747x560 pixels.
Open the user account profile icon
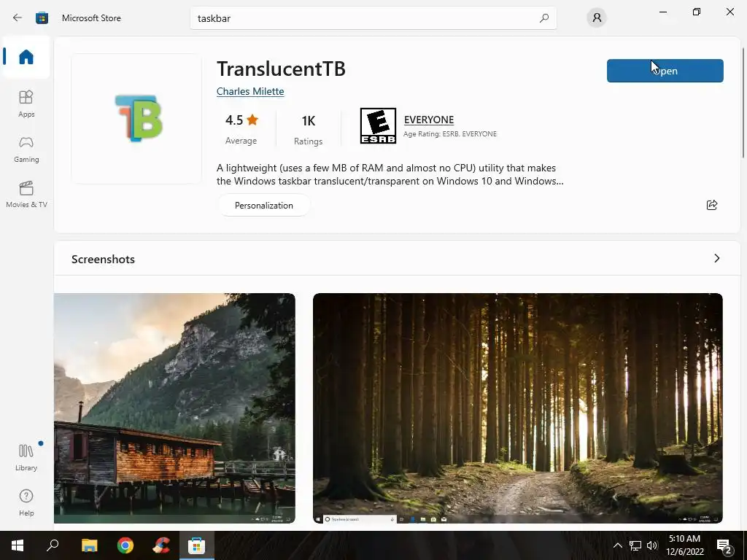tap(597, 18)
